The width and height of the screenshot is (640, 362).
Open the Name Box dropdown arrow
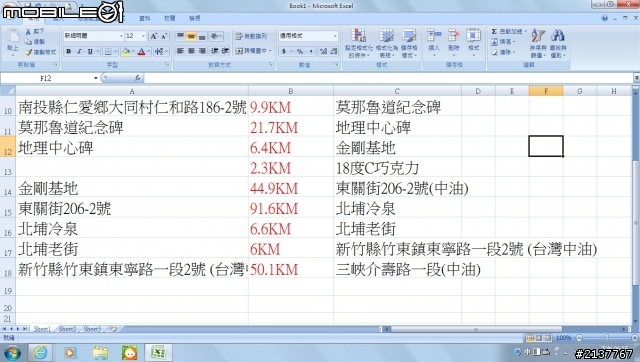[x=96, y=78]
